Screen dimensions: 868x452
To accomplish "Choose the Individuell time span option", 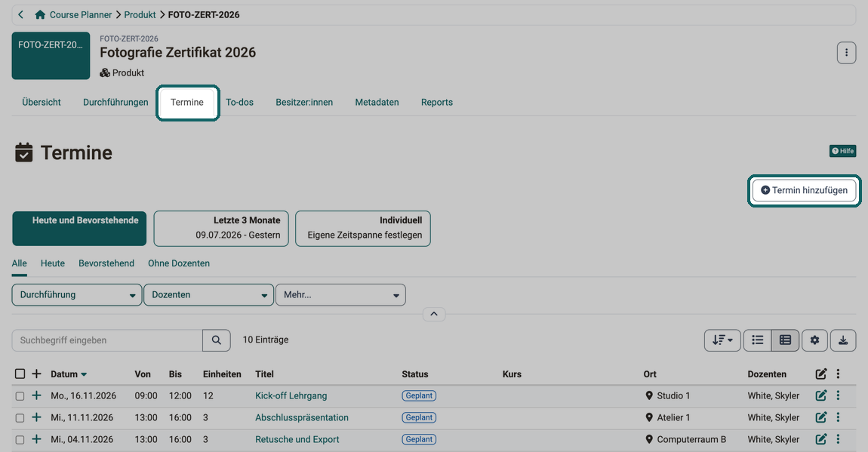I will pos(362,229).
